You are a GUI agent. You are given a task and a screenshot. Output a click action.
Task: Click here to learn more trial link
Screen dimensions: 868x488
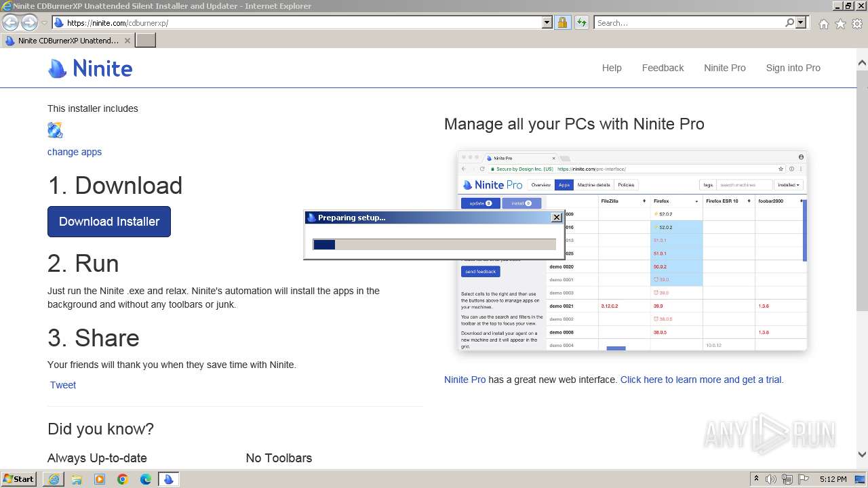702,380
